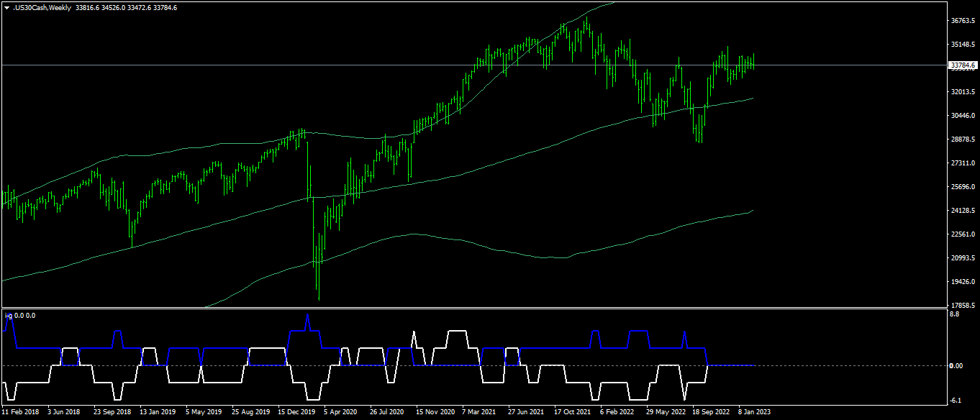Click the 27 Jun 2021 date label
The width and height of the screenshot is (980, 420).
point(526,413)
